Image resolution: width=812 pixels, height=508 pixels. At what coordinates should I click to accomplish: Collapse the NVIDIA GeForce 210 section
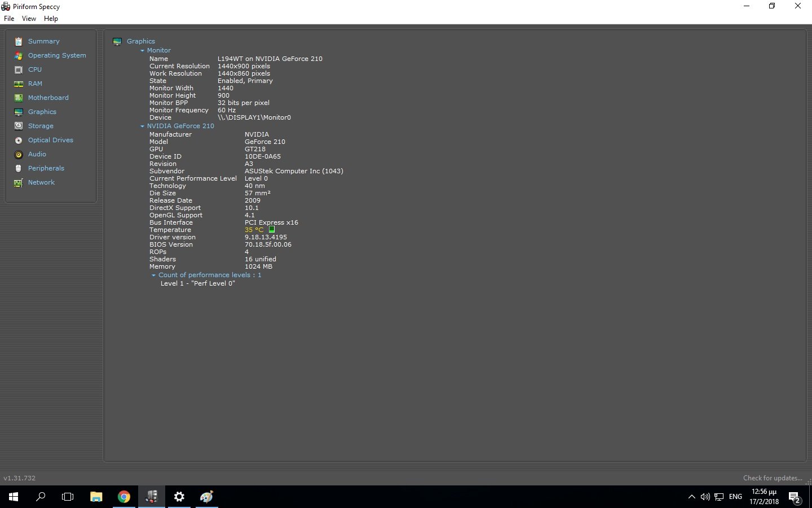click(143, 126)
